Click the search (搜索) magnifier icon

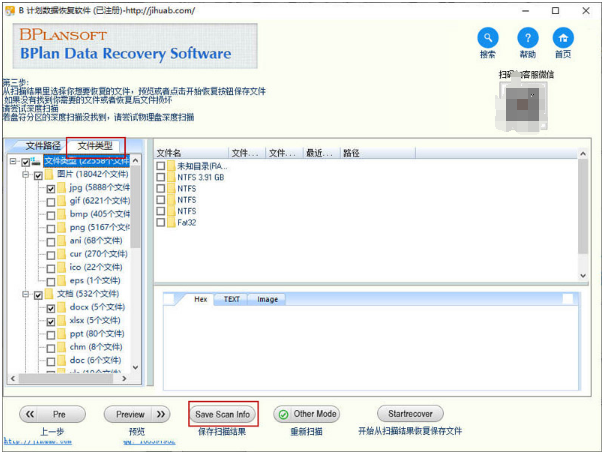(487, 38)
